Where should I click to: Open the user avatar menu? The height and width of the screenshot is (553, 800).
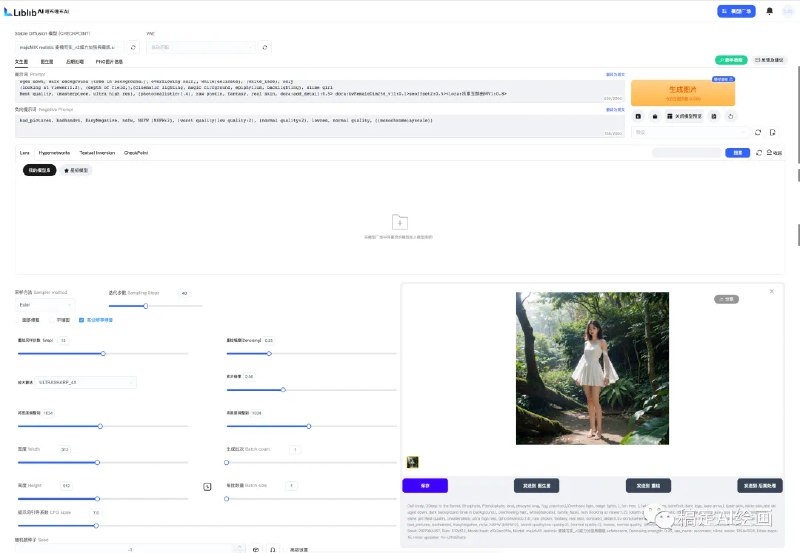tap(788, 11)
